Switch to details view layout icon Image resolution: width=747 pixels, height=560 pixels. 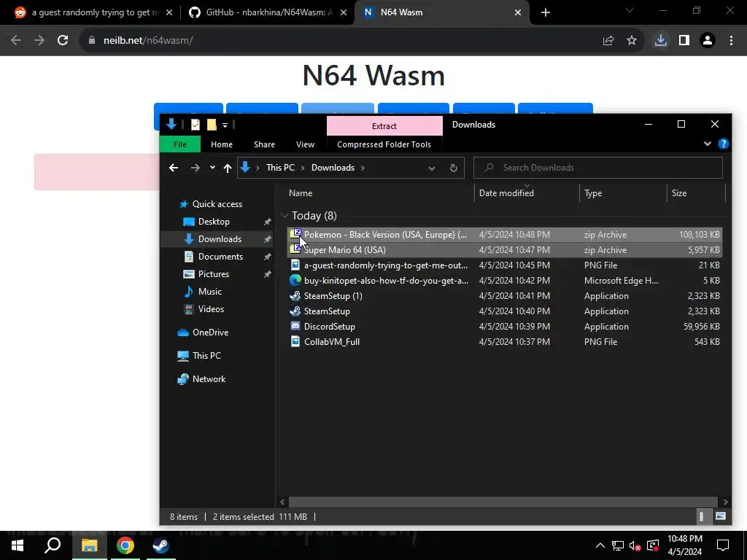(x=701, y=517)
